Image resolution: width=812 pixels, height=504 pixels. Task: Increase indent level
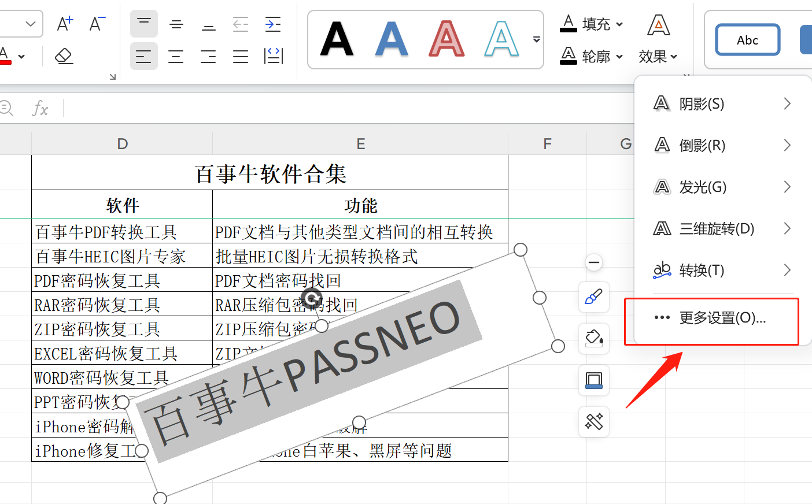pos(273,24)
